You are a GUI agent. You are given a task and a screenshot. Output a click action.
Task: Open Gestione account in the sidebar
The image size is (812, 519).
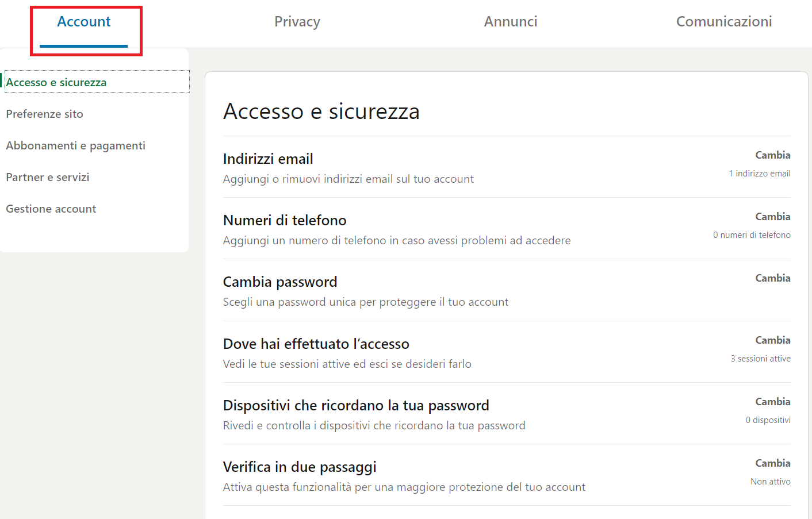coord(51,209)
